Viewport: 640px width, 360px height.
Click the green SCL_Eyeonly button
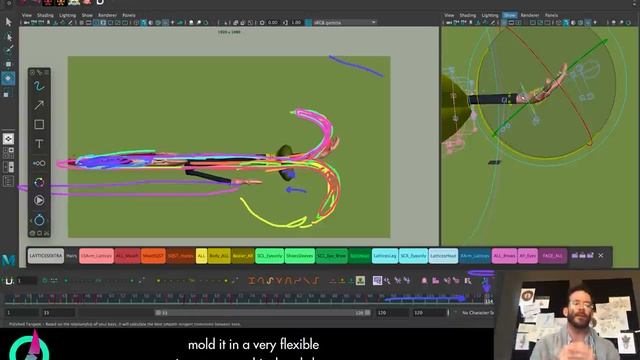[269, 256]
